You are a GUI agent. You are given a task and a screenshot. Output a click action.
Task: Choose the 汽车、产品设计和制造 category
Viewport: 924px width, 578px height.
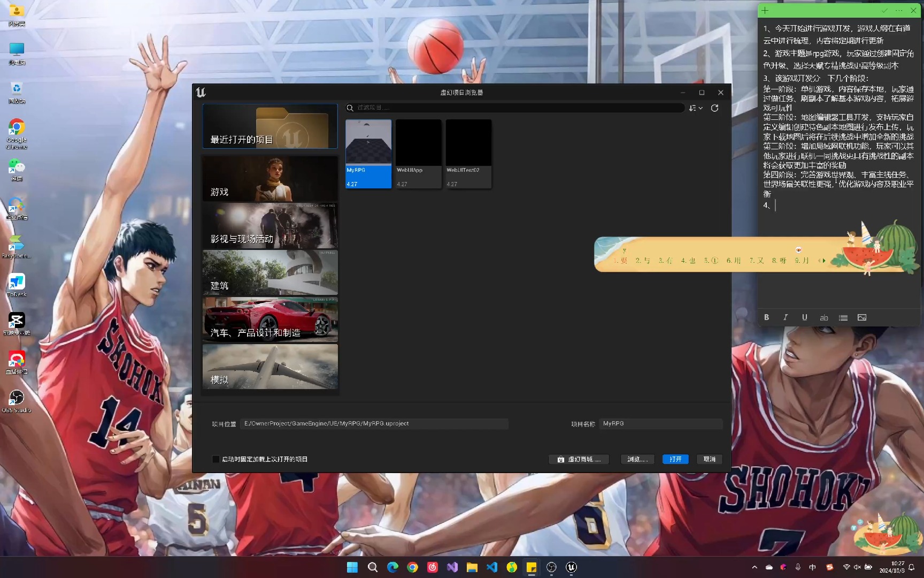pyautogui.click(x=270, y=320)
